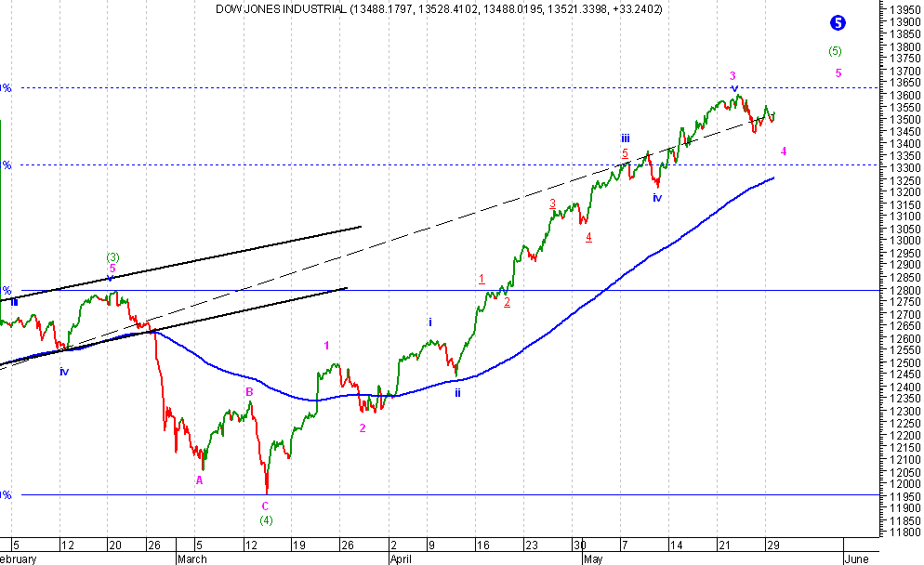Screen dimensions: 924x565
Task: Click the 12200 price axis label
Action: coord(905,436)
